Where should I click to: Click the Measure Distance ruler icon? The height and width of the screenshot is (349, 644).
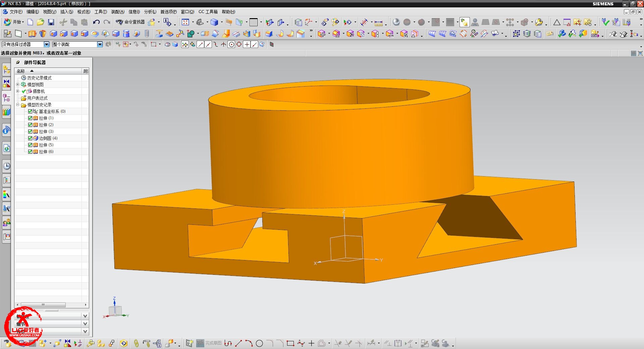(378, 23)
